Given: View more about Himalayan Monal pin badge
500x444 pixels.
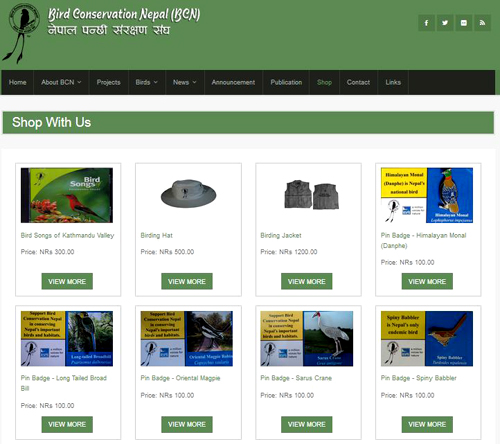Looking at the screenshot, I should point(427,282).
